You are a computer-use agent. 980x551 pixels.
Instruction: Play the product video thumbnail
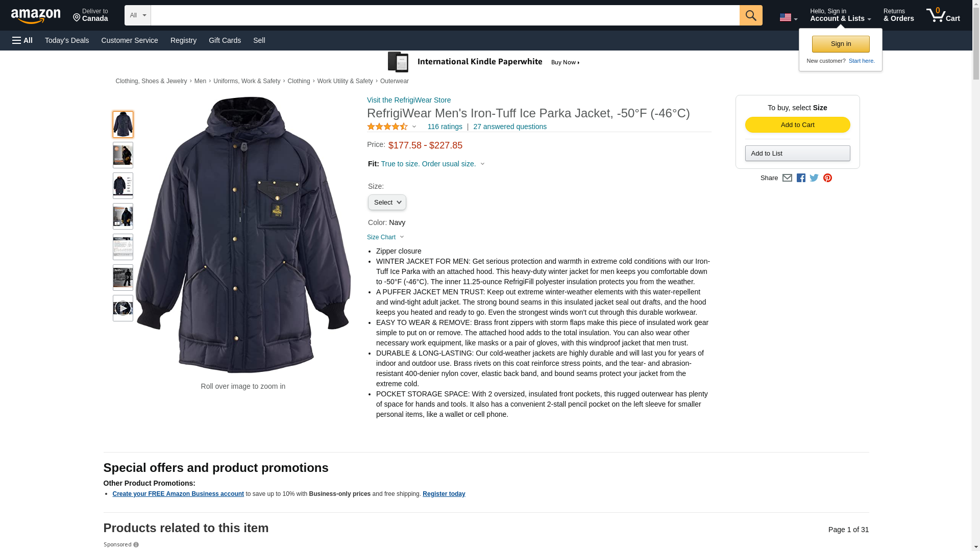(x=122, y=308)
